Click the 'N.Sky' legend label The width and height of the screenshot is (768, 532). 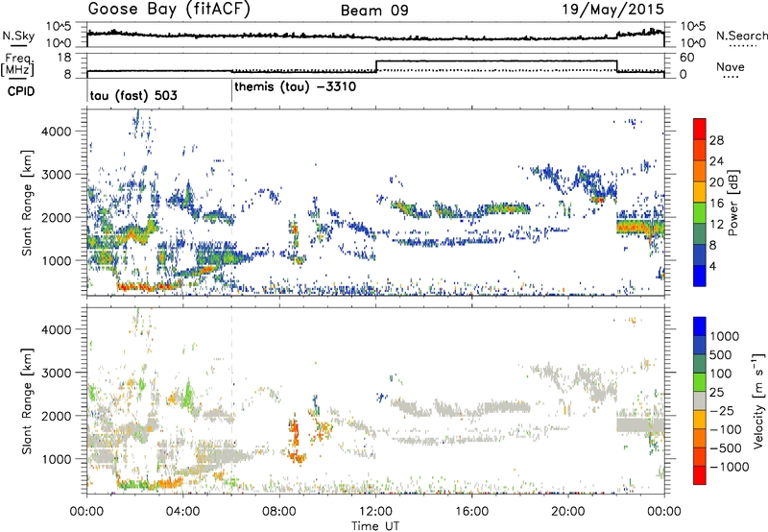click(x=18, y=36)
